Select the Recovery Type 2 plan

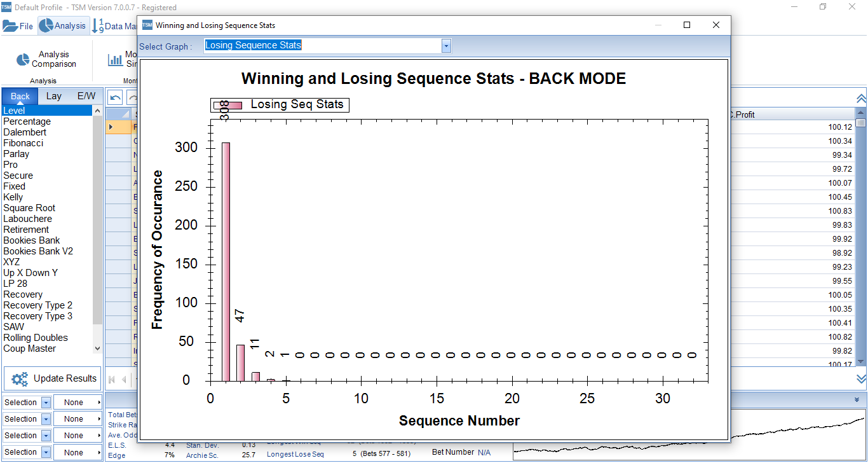(x=48, y=305)
